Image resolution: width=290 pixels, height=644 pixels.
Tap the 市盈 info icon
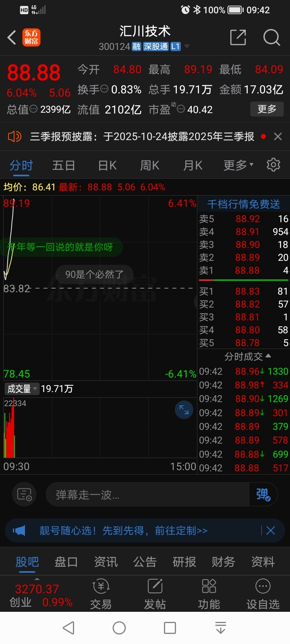point(181,109)
